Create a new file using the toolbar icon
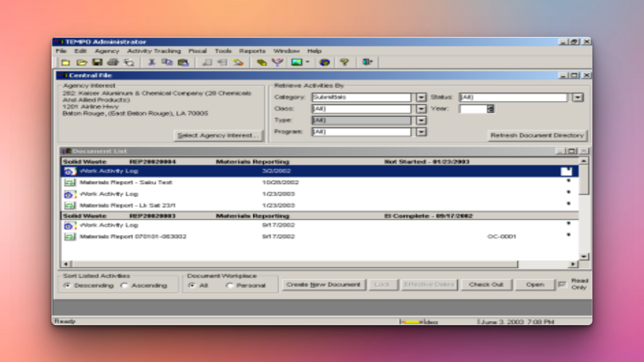Screen dimensions: 644x362 [65, 62]
